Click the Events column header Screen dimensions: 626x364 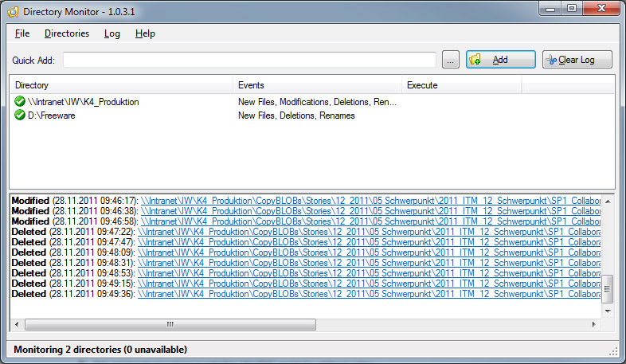[317, 85]
